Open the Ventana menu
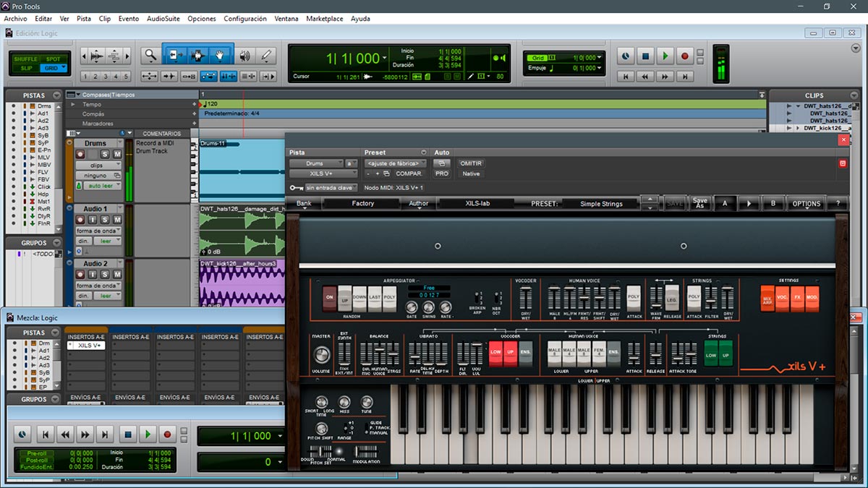Viewport: 868px width, 488px height. pos(286,19)
